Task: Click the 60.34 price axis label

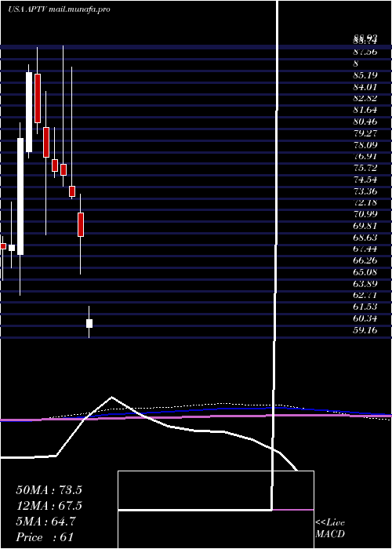Action: tap(365, 318)
